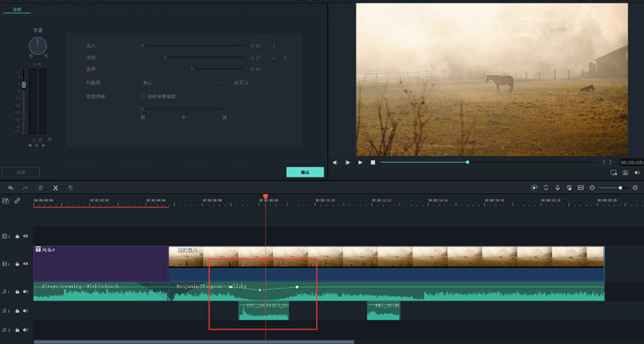This screenshot has height=344, width=644.
Task: Enable the remove background noise checkbox
Action: click(x=143, y=96)
